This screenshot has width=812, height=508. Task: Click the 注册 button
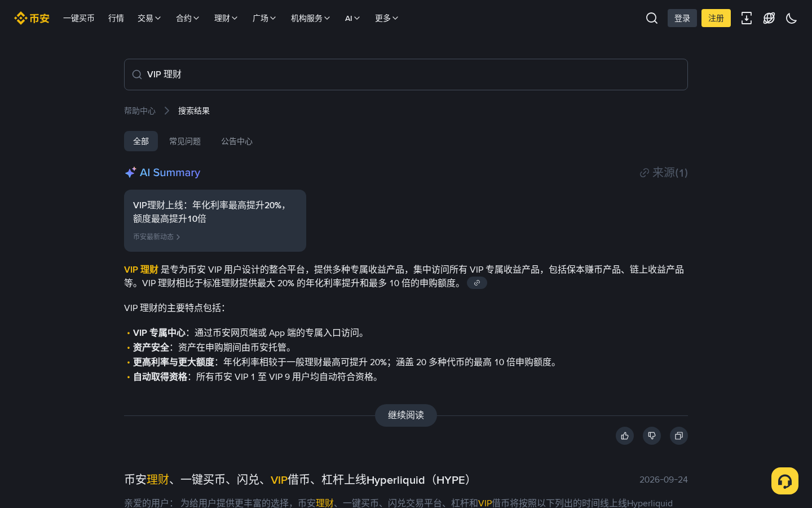coord(716,18)
